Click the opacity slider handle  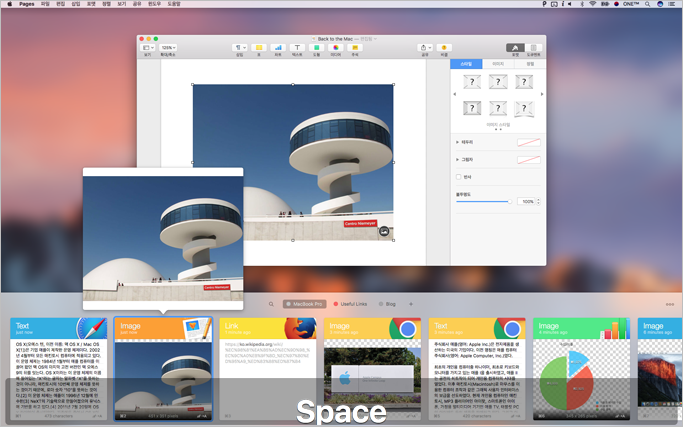coord(510,201)
